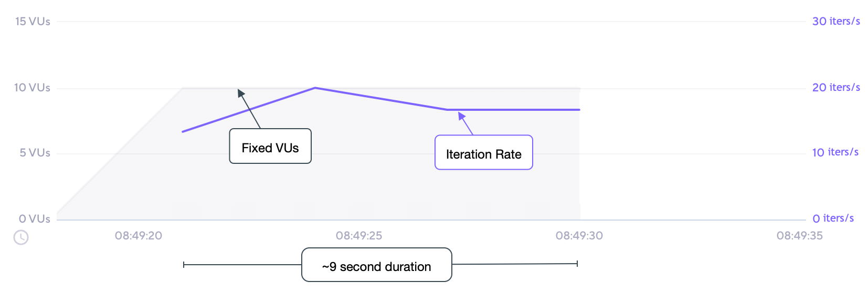Click the clock icon beside the time axis
The height and width of the screenshot is (292, 868).
point(21,237)
